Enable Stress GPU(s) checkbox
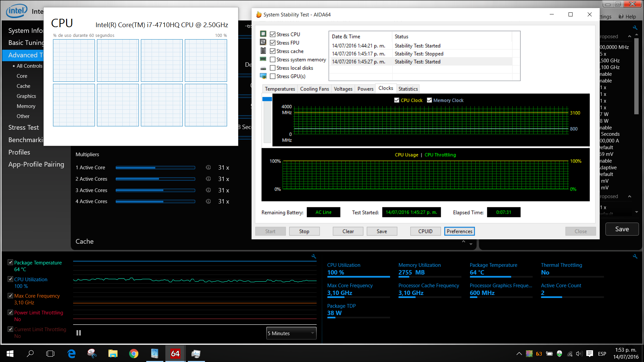The width and height of the screenshot is (644, 362). pyautogui.click(x=273, y=76)
